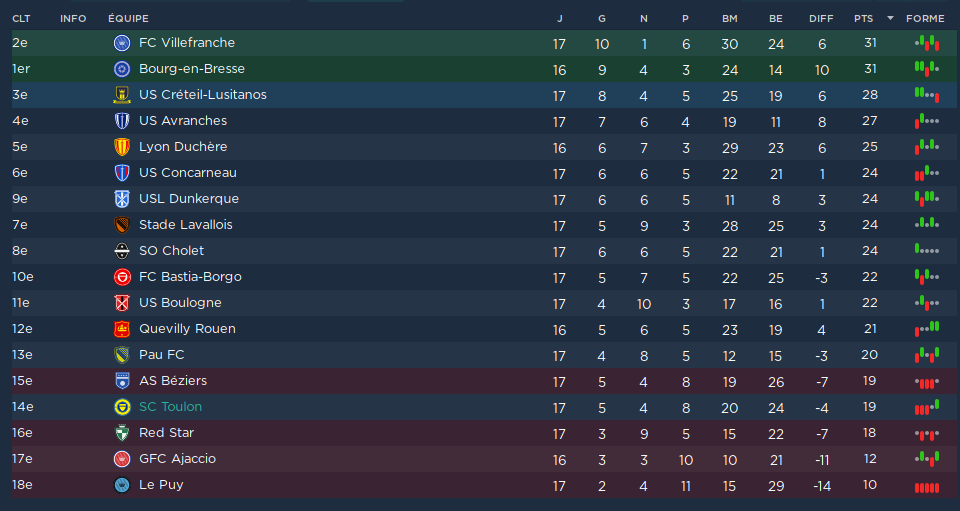Click the Red Star club crest
This screenshot has width=960, height=511.
tap(122, 433)
